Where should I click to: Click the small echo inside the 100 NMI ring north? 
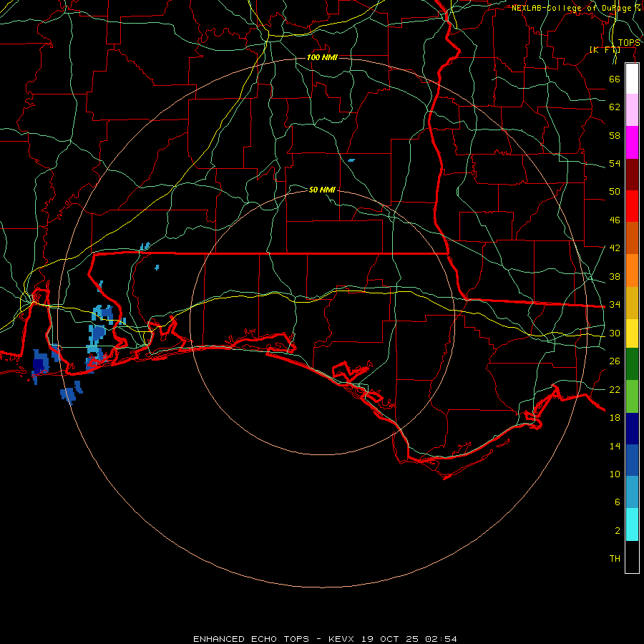click(351, 160)
